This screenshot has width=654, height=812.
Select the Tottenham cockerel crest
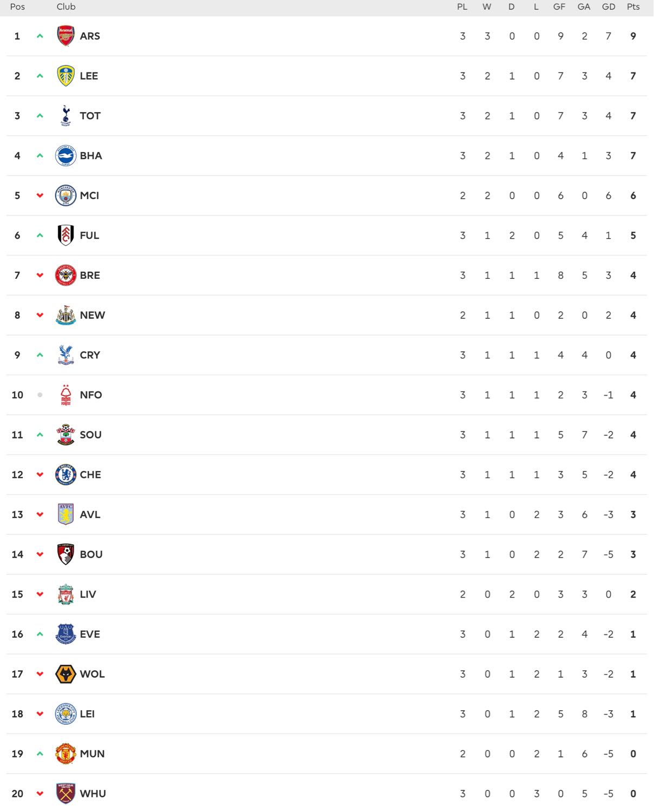pyautogui.click(x=65, y=116)
